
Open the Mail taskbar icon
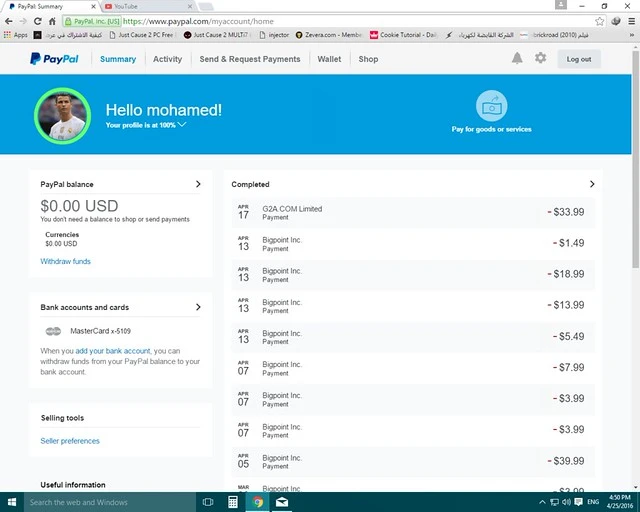pyautogui.click(x=282, y=502)
